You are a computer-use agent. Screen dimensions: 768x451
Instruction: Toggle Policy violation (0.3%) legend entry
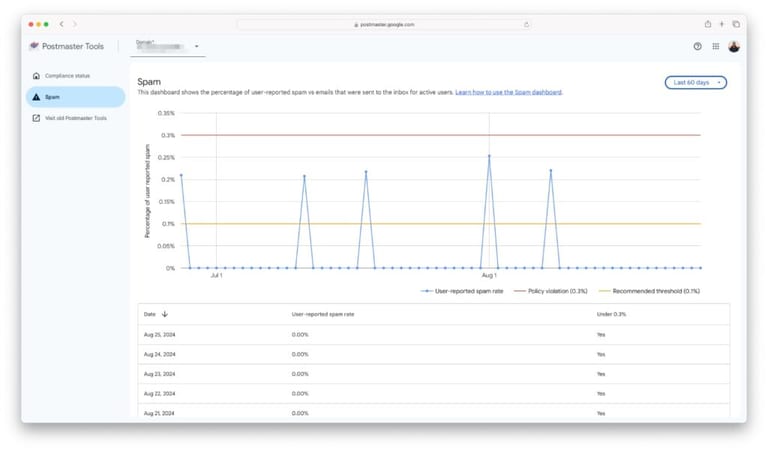click(x=551, y=291)
